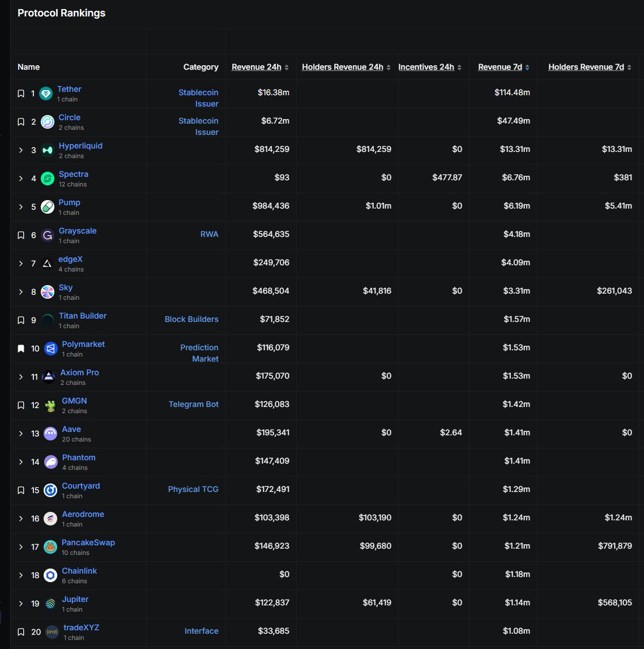644x649 pixels.
Task: Open the Hyperliquid protocol link
Action: tap(80, 146)
